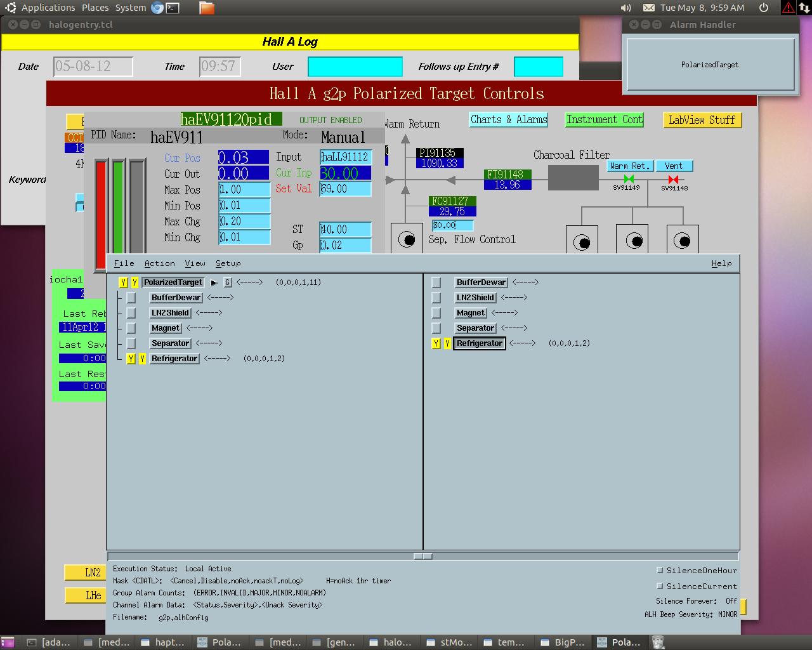Open the File menu of alarm handler

tap(124, 263)
